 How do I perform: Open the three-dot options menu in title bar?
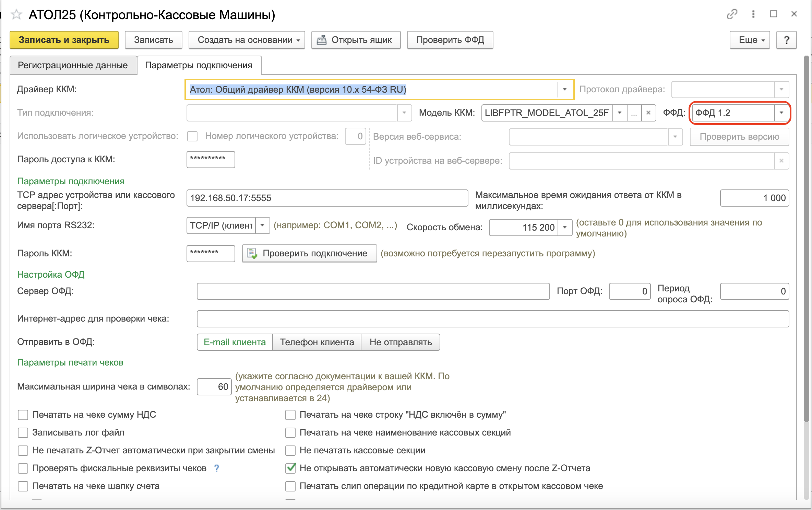click(x=753, y=14)
